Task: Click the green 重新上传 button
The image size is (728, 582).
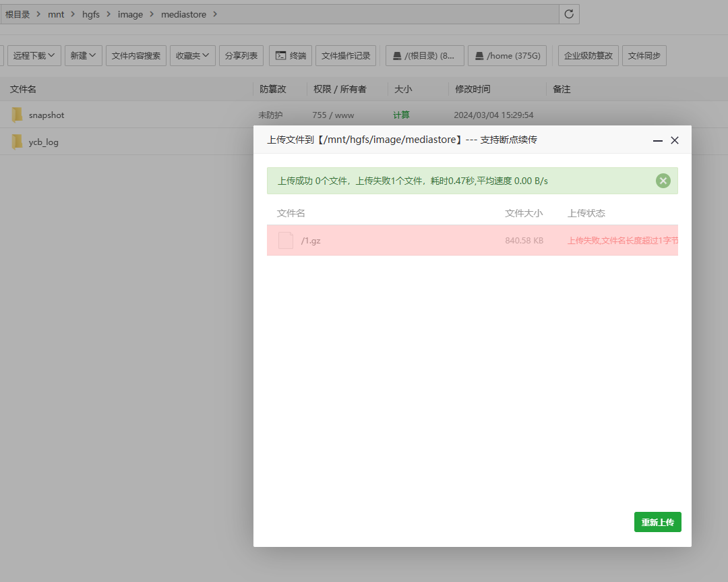Action: [x=657, y=522]
